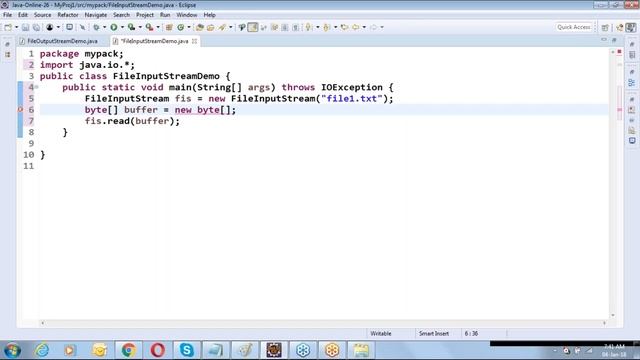This screenshot has width=640, height=360.
Task: Click the Previous Annotation icon
Action: (x=327, y=27)
